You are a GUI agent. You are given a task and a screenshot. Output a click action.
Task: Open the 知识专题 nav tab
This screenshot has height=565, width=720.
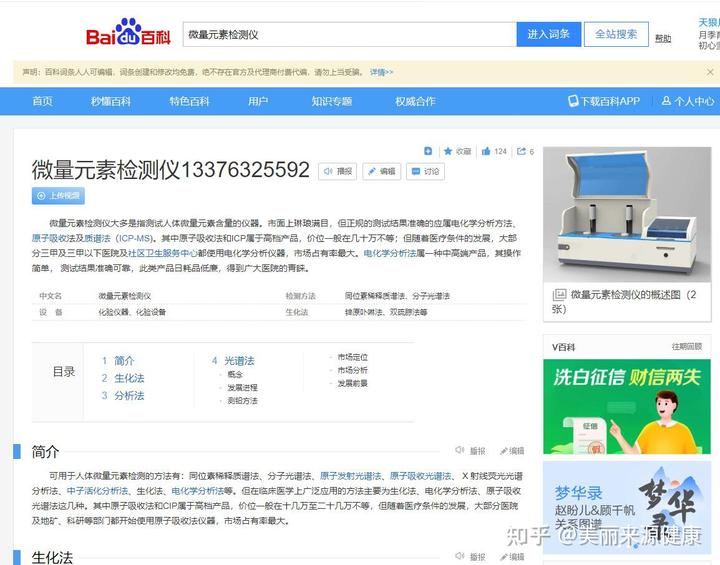click(332, 101)
